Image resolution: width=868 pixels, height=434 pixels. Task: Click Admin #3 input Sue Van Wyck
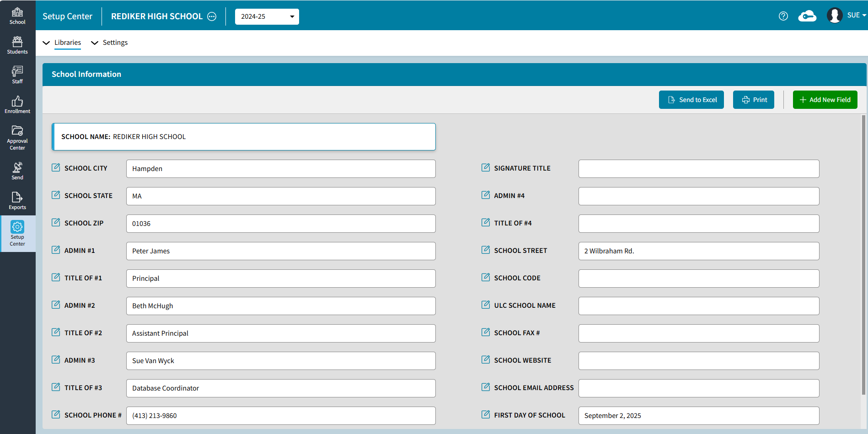(281, 361)
